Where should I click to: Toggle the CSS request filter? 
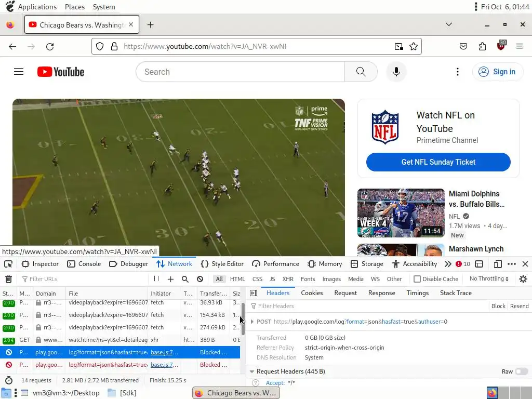(x=257, y=279)
